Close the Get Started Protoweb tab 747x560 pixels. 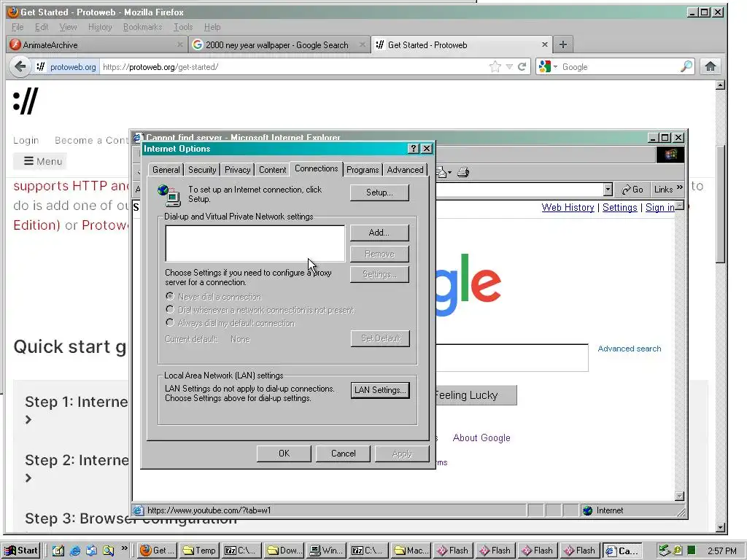pos(544,44)
